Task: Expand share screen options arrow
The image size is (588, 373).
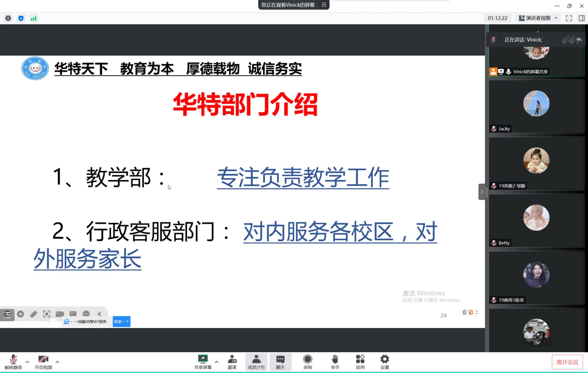Action: click(217, 362)
